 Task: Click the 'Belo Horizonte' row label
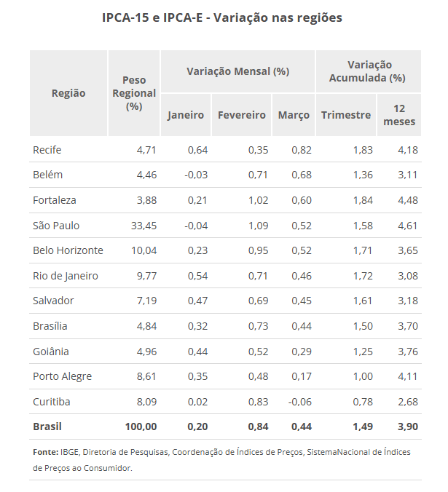tap(68, 250)
